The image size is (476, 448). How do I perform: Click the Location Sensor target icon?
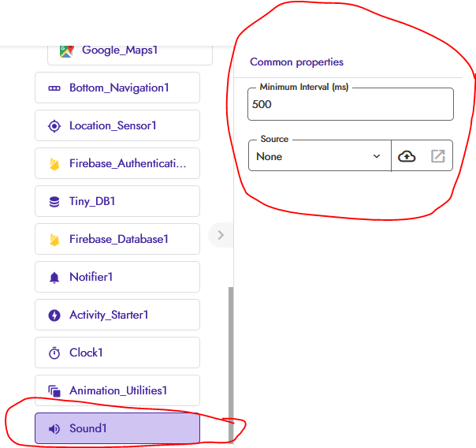pyautogui.click(x=54, y=125)
